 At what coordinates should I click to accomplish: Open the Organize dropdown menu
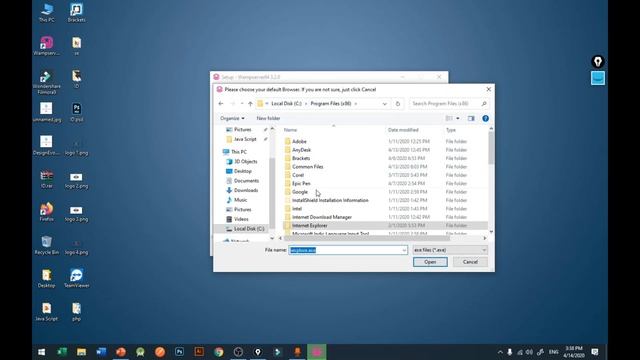[232, 118]
